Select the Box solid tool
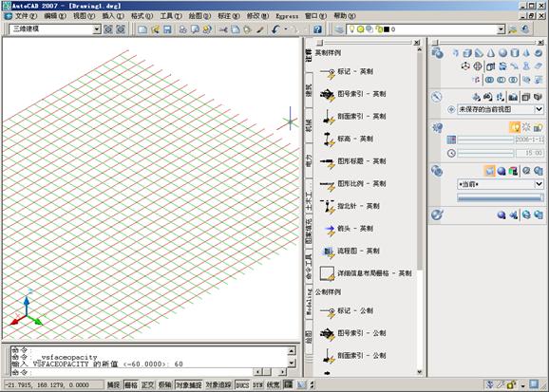The width and height of the screenshot is (549, 392). tap(467, 53)
